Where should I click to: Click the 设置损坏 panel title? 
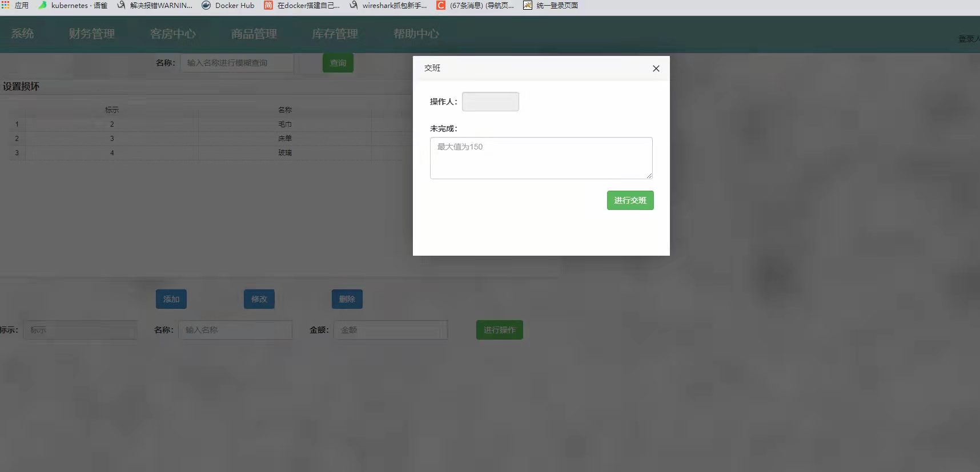coord(21,86)
